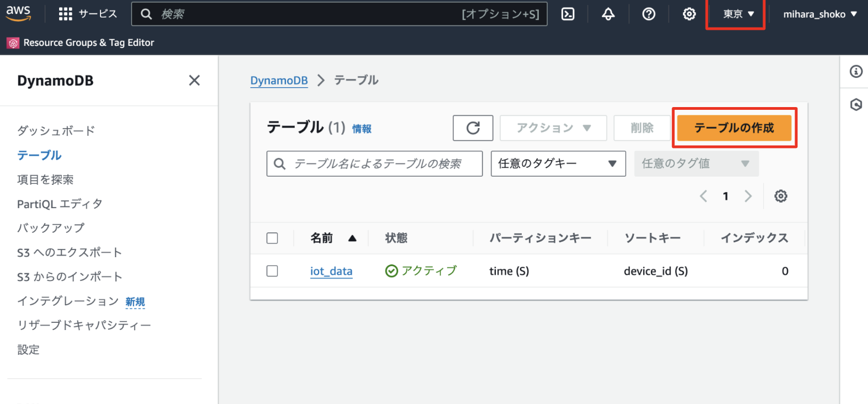868x404 pixels.
Task: Sort tables by the name column arrow
Action: (352, 238)
